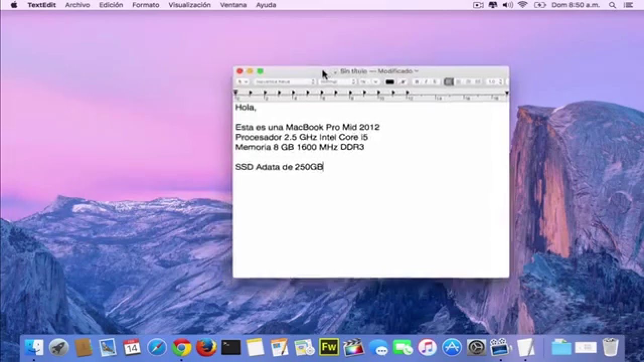
Task: Open Spotlight search in menu bar
Action: coord(612,5)
